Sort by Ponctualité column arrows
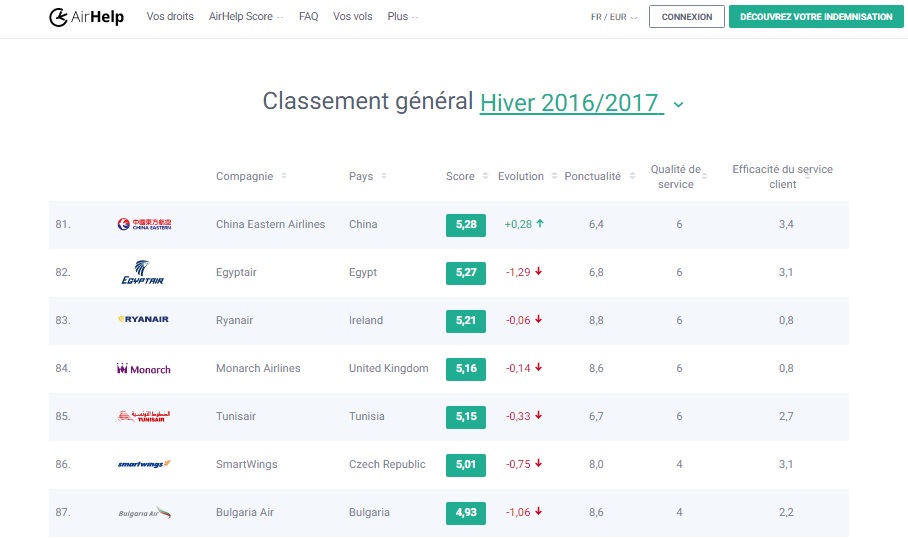 pyautogui.click(x=632, y=175)
